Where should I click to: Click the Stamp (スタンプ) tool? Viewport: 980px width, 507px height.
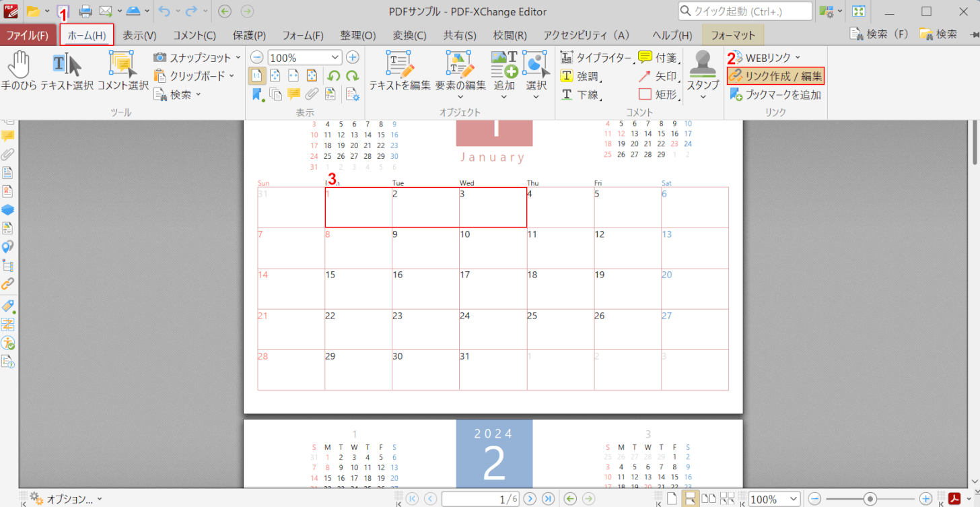coord(703,74)
